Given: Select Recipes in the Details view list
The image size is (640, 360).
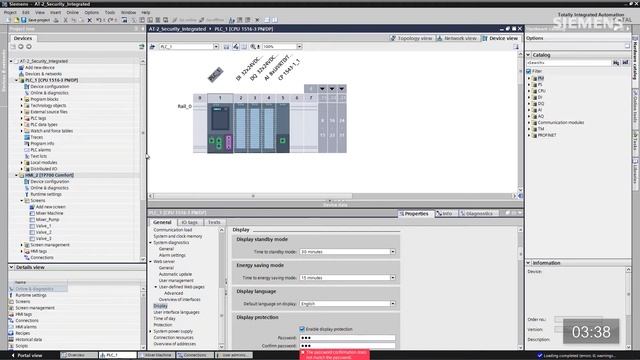Looking at the screenshot, I should [x=22, y=333].
